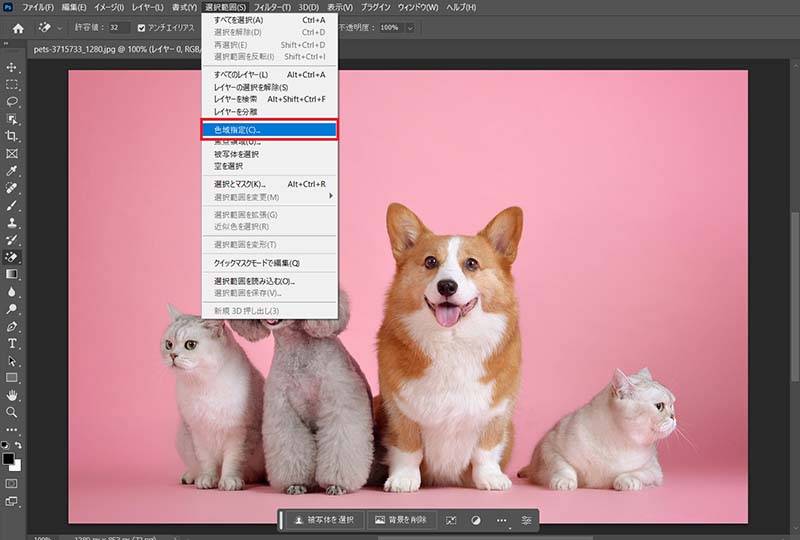Toggle Quick Mask mode icon in toolbox
This screenshot has height=540, width=800.
[12, 483]
